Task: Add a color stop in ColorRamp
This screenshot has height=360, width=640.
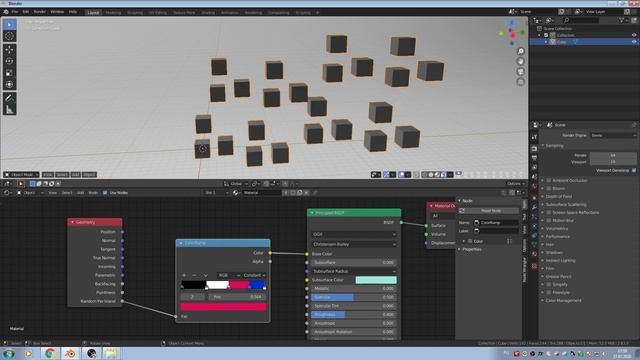Action: (x=184, y=276)
